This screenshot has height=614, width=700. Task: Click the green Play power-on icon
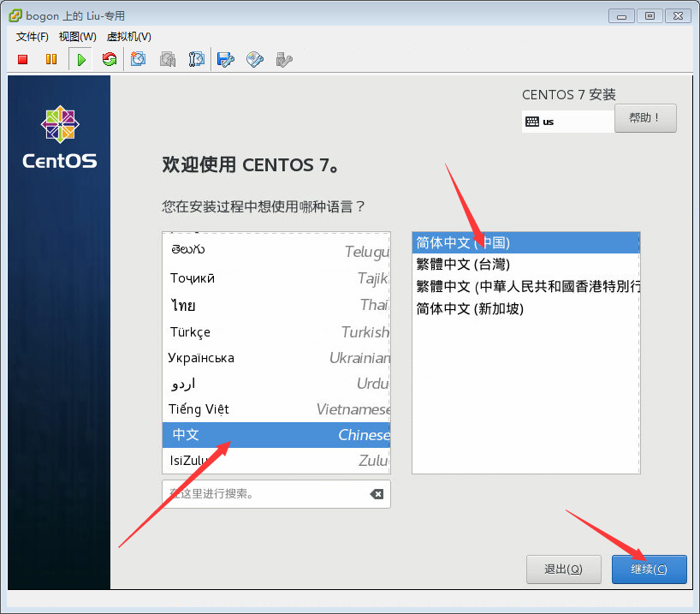click(x=80, y=59)
